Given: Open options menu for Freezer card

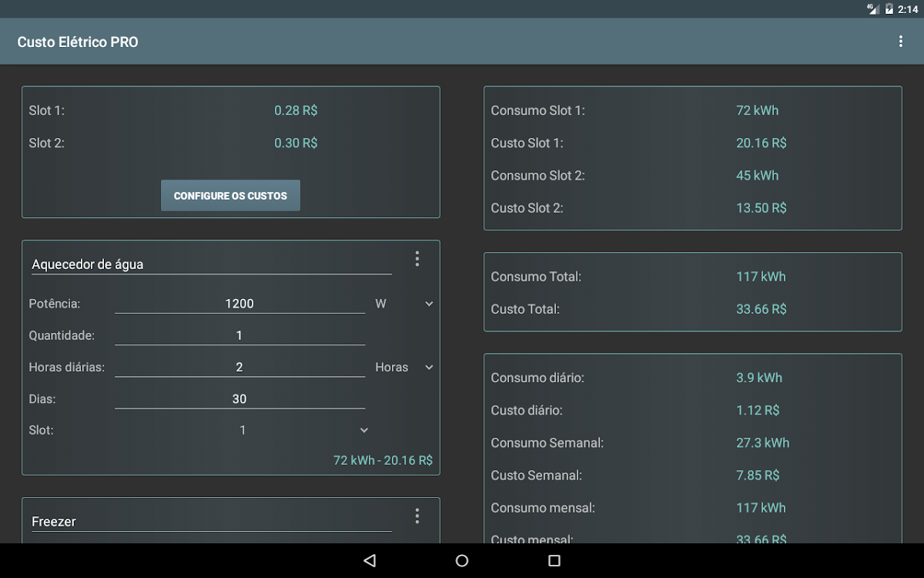Looking at the screenshot, I should pyautogui.click(x=417, y=516).
